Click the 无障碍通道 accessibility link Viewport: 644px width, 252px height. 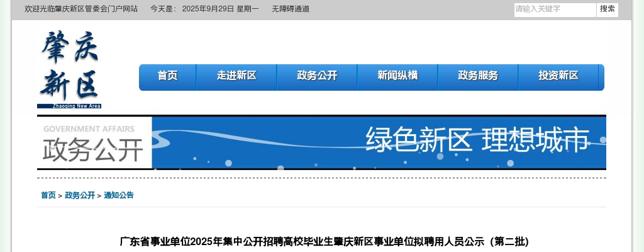click(x=291, y=9)
